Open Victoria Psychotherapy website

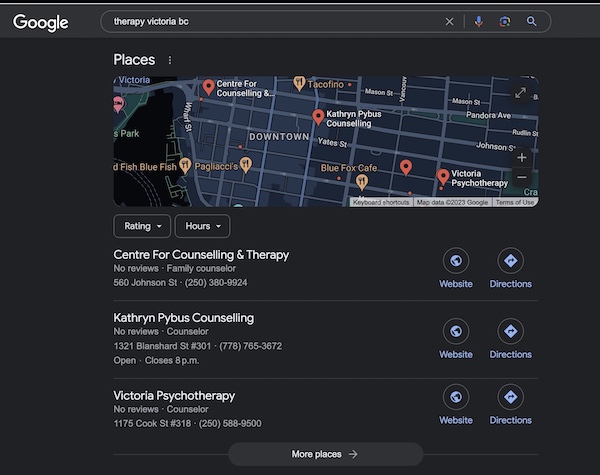coord(456,405)
